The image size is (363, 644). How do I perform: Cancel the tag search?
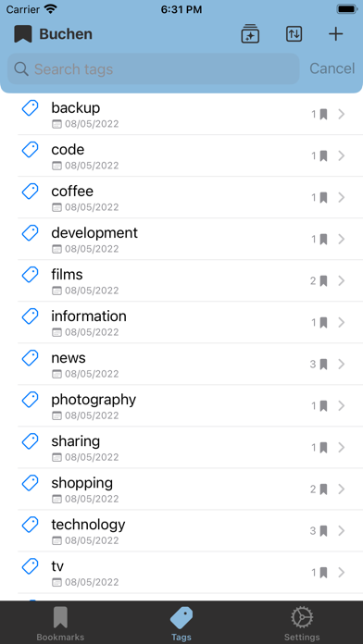(x=332, y=68)
